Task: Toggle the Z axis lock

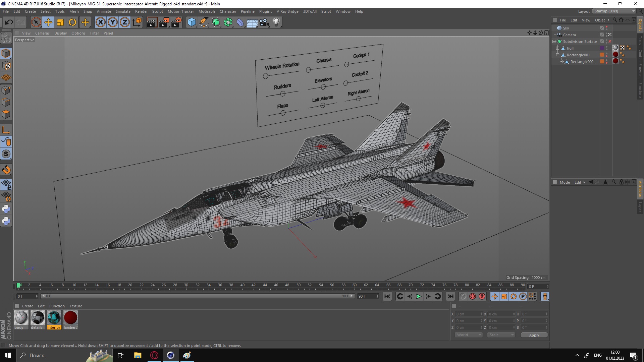Action: tap(125, 22)
